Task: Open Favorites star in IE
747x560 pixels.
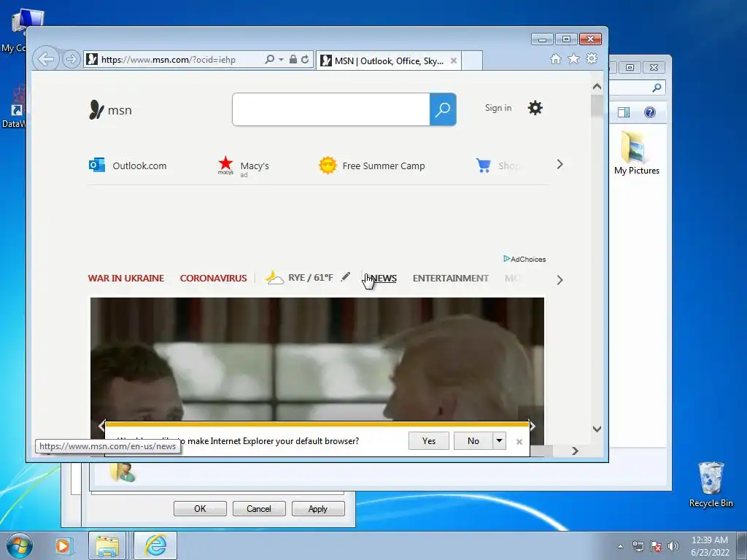Action: pyautogui.click(x=573, y=58)
